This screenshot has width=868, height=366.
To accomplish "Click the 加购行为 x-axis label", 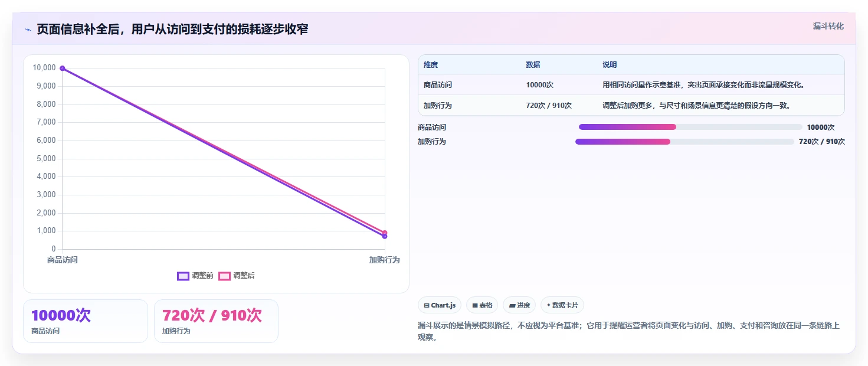I will pos(385,260).
